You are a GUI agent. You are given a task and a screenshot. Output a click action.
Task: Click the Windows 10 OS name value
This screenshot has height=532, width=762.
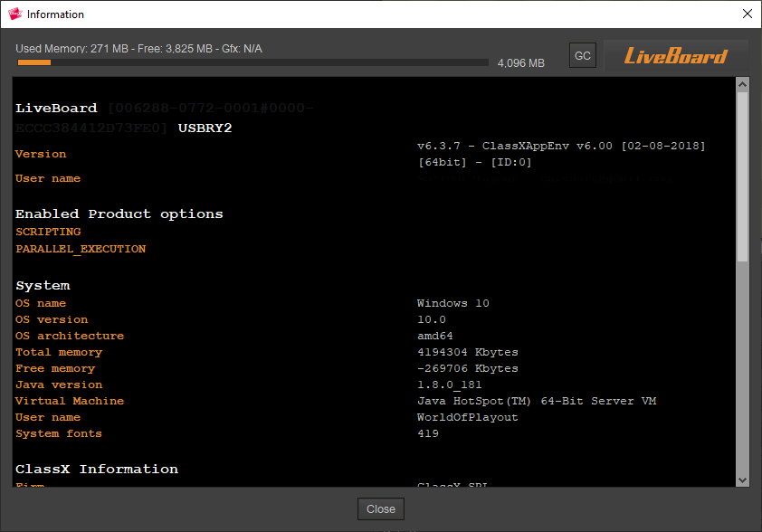[x=452, y=303]
